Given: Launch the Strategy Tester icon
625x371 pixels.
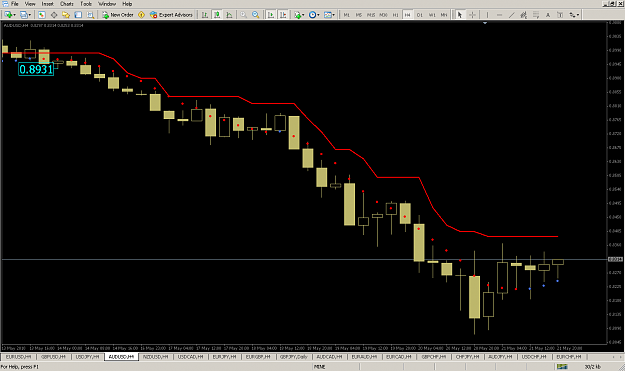Looking at the screenshot, I should pos(90,15).
